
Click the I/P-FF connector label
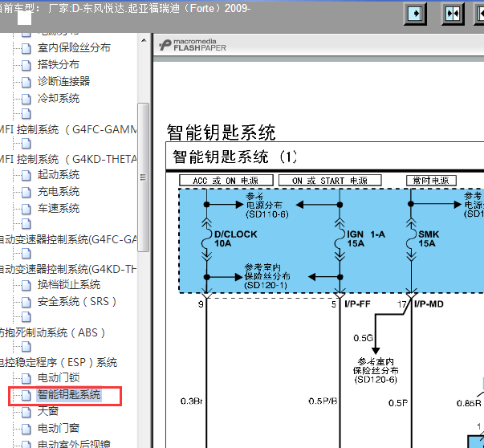tap(357, 304)
